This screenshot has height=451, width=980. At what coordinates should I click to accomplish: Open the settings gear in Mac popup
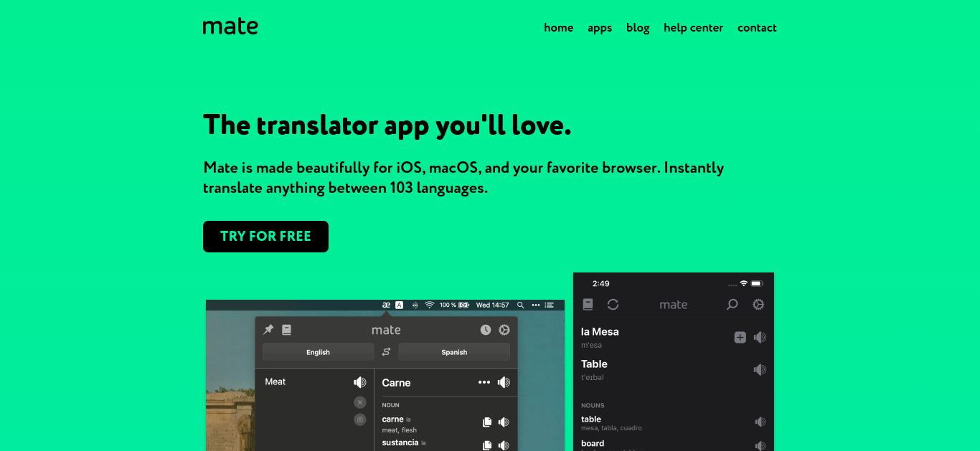(x=504, y=330)
